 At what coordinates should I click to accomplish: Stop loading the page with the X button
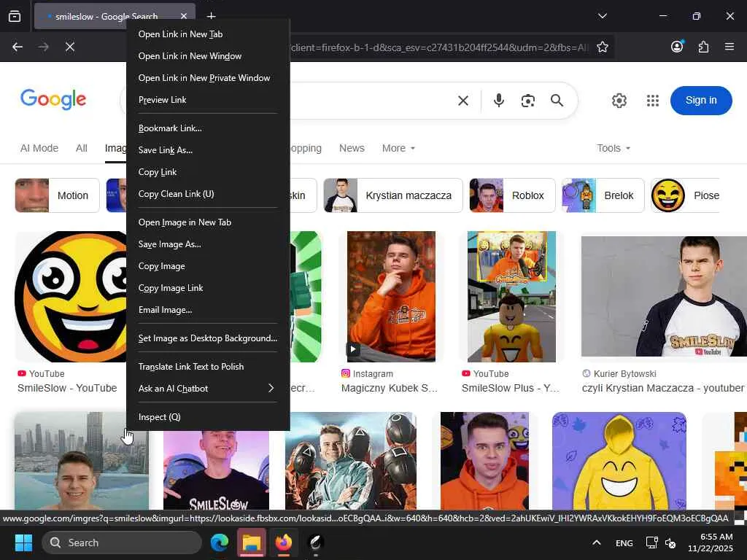click(x=70, y=47)
